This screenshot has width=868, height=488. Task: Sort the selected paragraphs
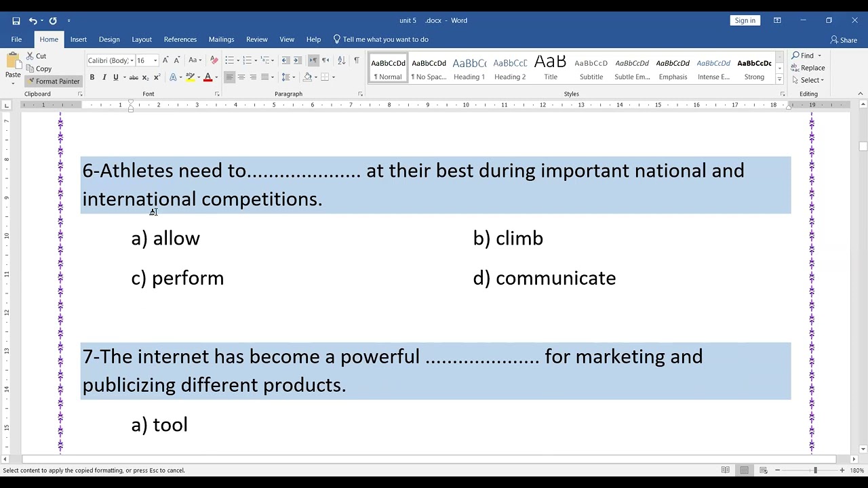click(341, 60)
